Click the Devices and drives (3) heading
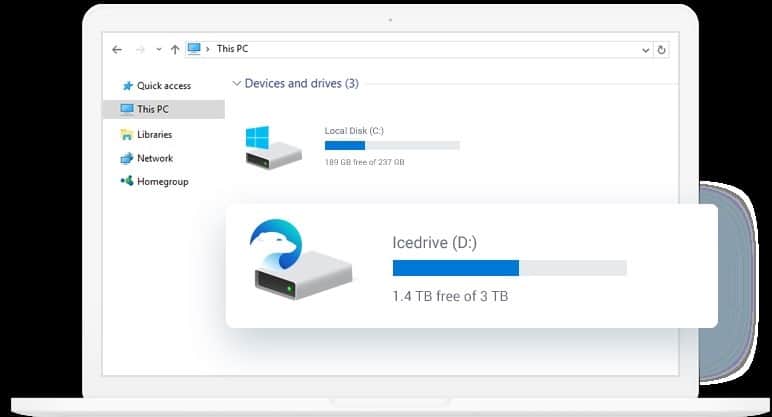 pyautogui.click(x=301, y=84)
